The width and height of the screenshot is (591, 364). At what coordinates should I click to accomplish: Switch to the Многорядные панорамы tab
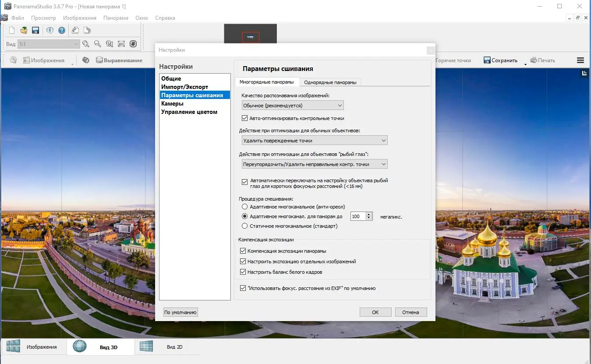(x=267, y=82)
